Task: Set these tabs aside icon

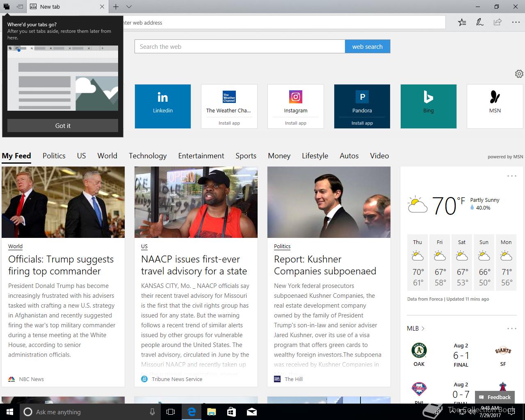Action: tap(20, 7)
